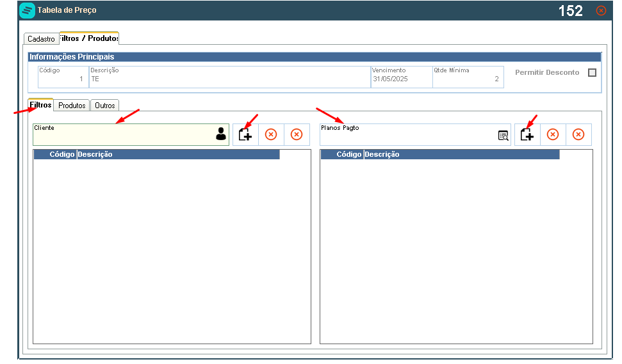
Task: Close the Tabela de Preço window
Action: coord(601,11)
